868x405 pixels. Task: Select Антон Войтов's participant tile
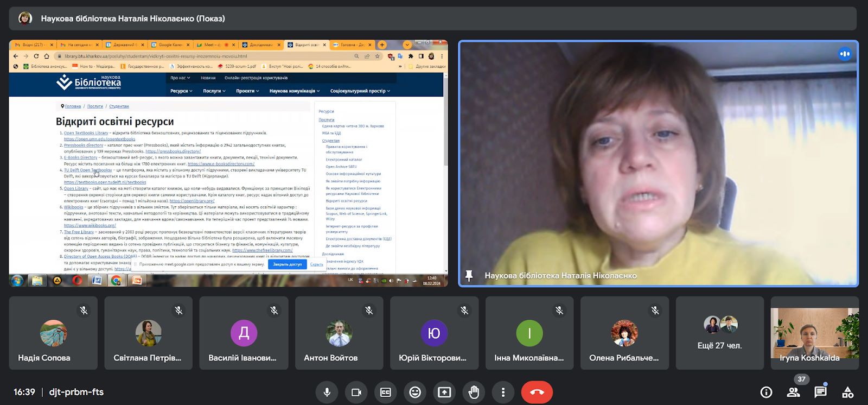point(339,333)
